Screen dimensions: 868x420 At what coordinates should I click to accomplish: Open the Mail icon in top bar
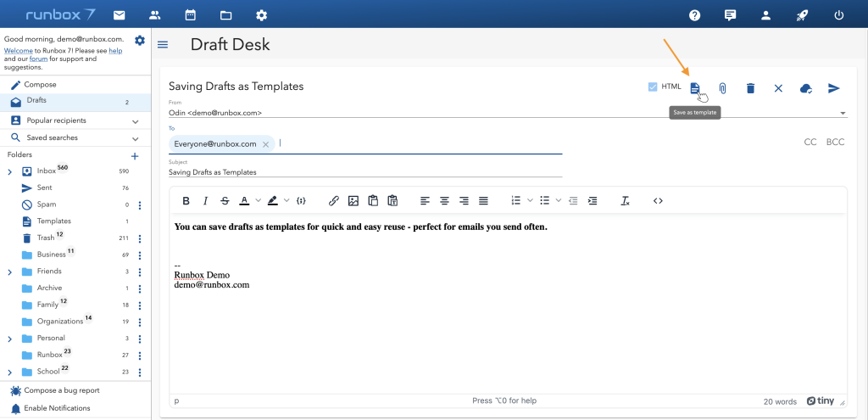pos(119,15)
